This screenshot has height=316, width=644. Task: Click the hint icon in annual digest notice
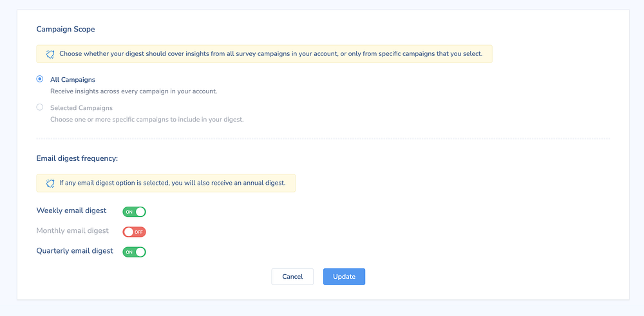[x=50, y=183]
